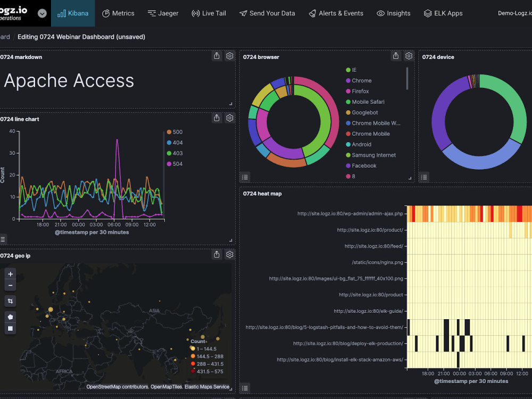Image resolution: width=532 pixels, height=399 pixels.
Task: Open the legend list on the heat map panel
Action: [245, 388]
